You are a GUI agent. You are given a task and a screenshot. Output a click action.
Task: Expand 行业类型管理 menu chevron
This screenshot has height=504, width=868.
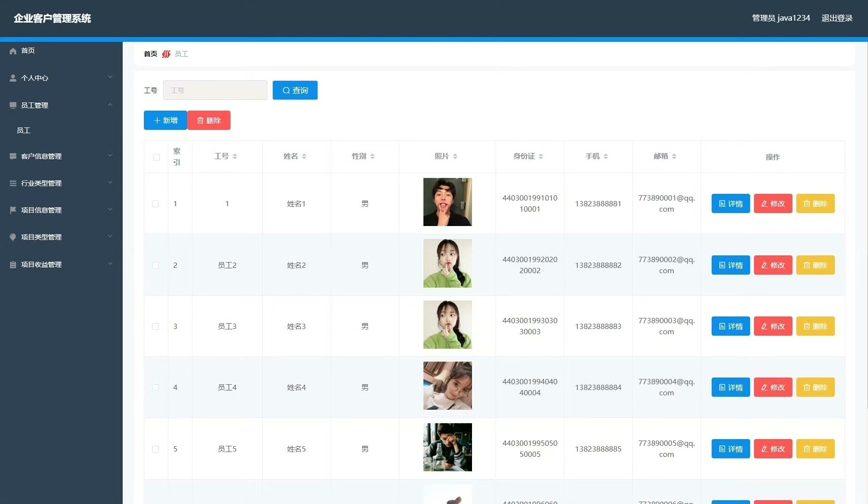(x=110, y=182)
